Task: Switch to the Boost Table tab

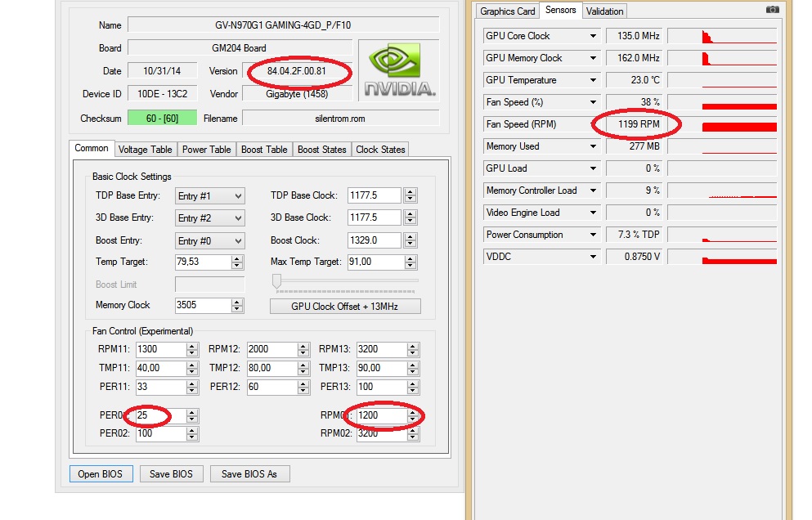Action: coord(264,149)
